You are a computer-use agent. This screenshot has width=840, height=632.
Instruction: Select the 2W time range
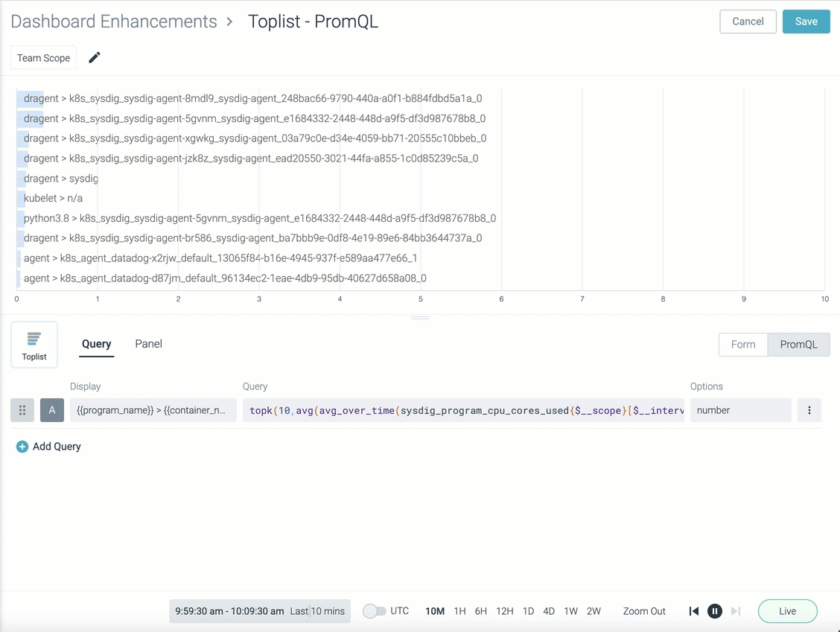594,611
